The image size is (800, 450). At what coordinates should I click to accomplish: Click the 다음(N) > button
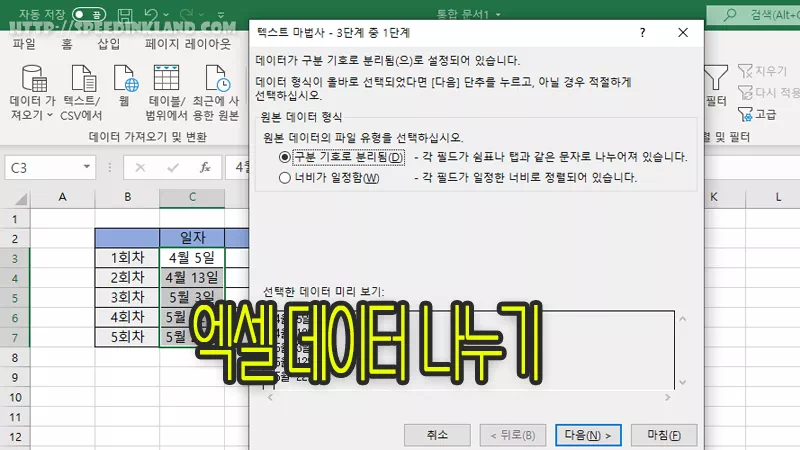point(587,435)
